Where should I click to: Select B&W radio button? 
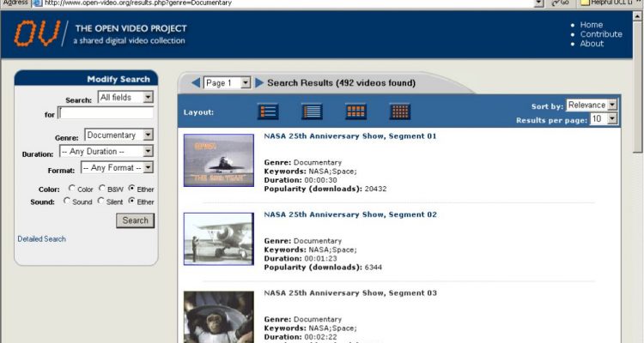pos(102,189)
